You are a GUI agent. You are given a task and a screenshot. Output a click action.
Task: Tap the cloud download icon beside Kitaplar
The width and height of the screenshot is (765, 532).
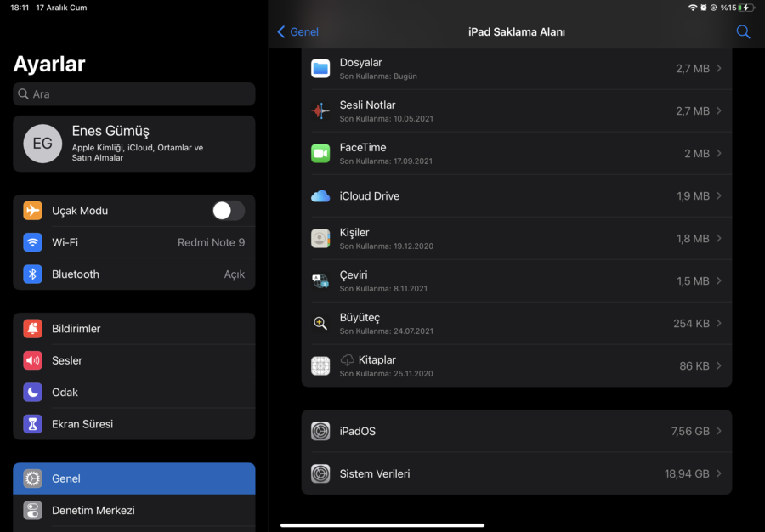click(347, 359)
